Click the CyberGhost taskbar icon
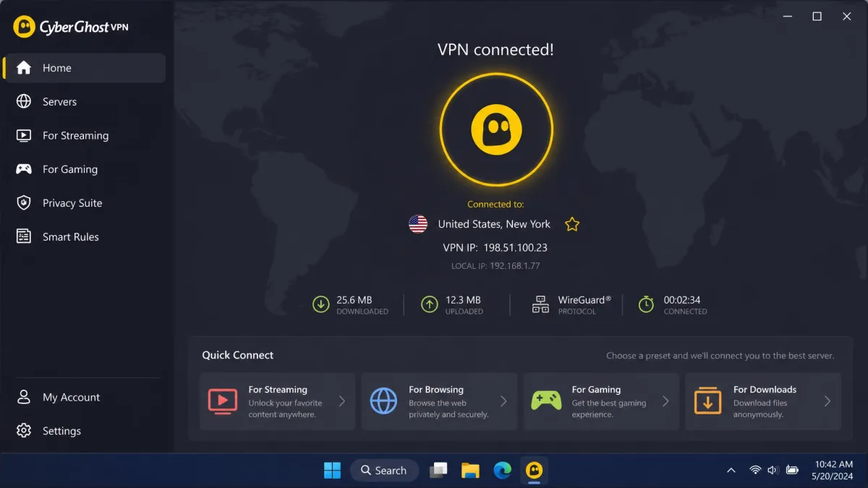The height and width of the screenshot is (488, 868). tap(535, 471)
